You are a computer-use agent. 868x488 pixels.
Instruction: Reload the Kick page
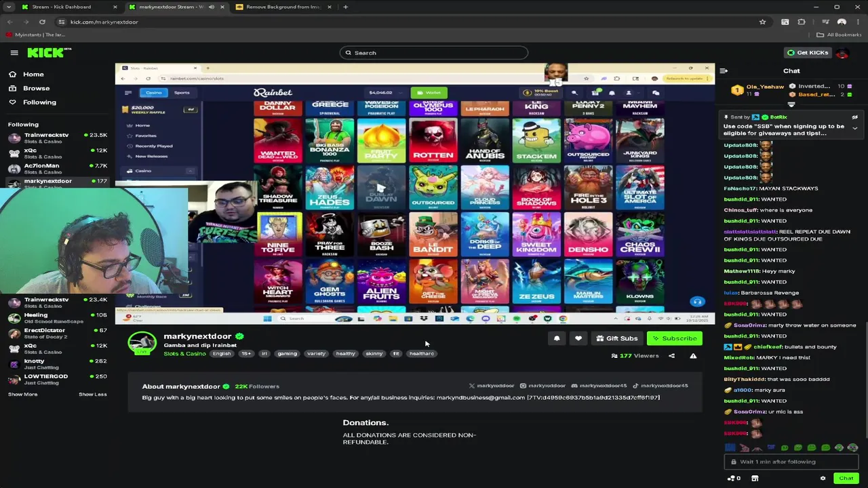[x=42, y=22]
